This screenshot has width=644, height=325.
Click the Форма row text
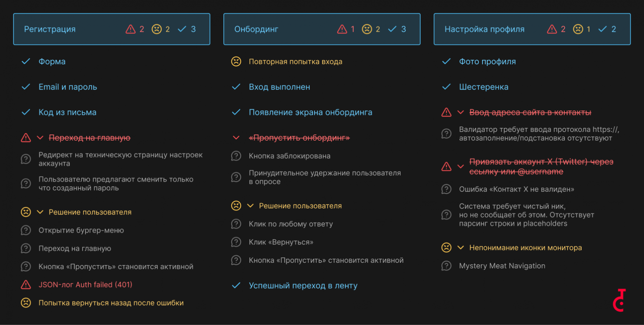(52, 61)
